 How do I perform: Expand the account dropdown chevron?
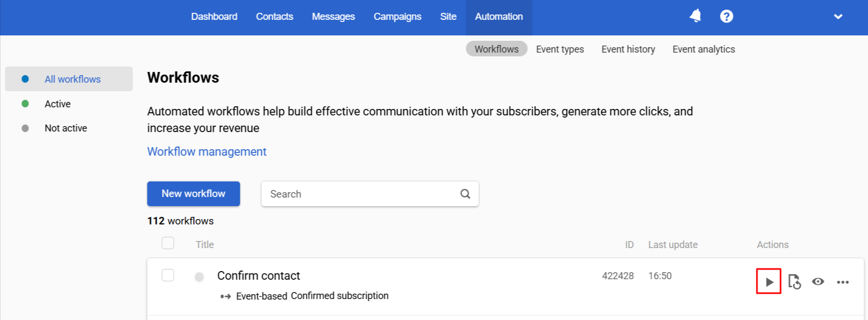(838, 17)
